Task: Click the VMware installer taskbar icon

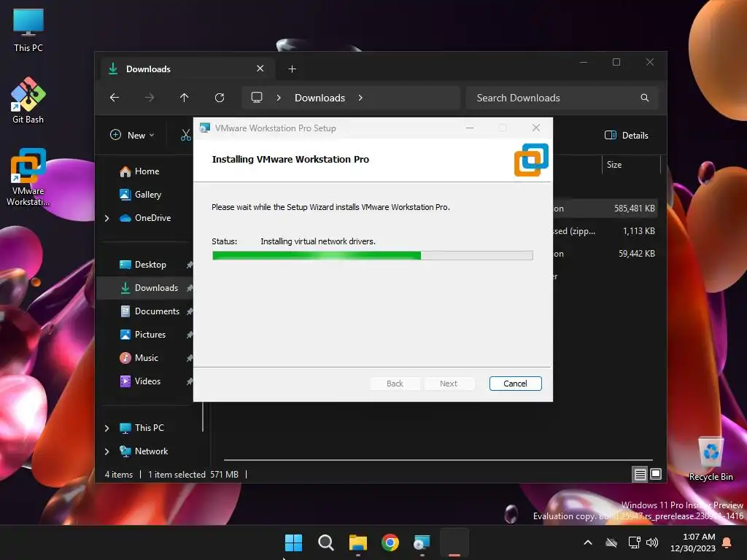Action: (422, 542)
